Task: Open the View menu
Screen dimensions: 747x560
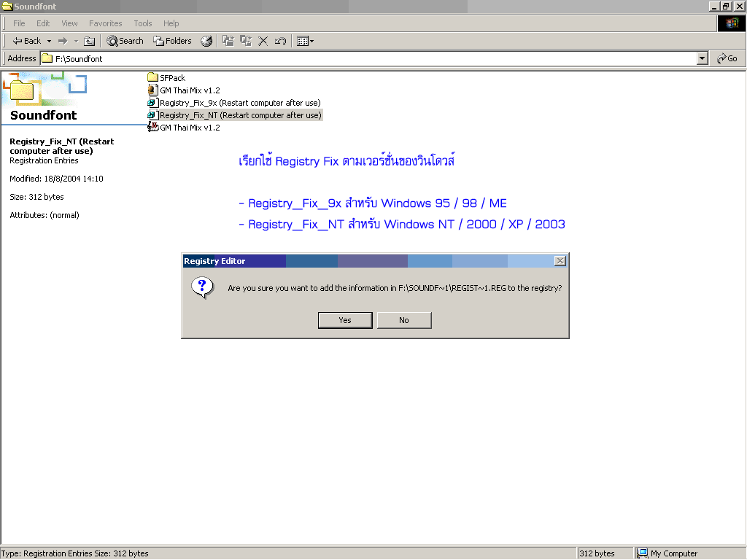Action: click(x=69, y=23)
